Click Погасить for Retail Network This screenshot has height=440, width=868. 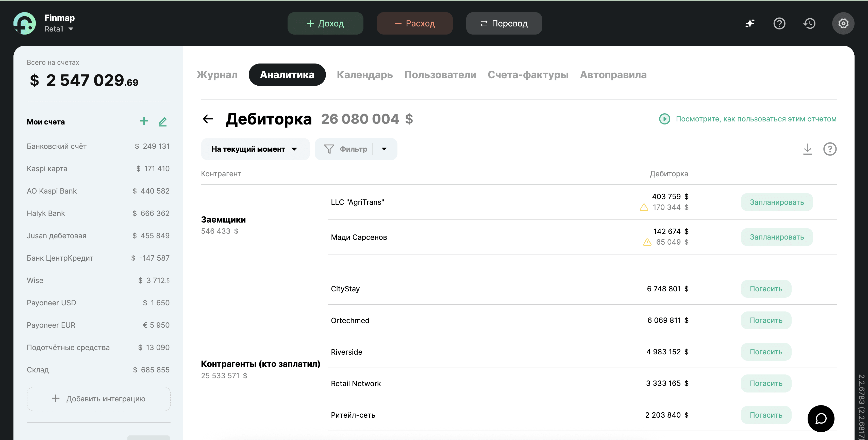point(766,383)
